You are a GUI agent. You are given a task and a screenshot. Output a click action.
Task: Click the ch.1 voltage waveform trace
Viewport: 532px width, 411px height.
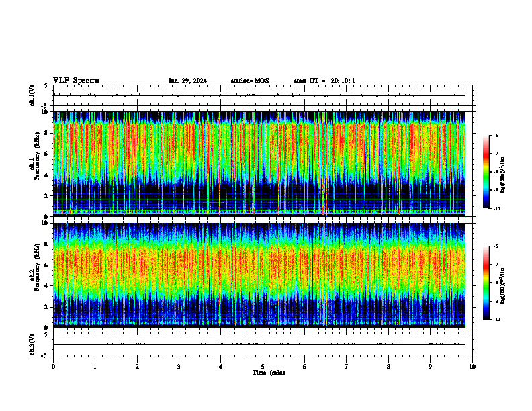[259, 95]
